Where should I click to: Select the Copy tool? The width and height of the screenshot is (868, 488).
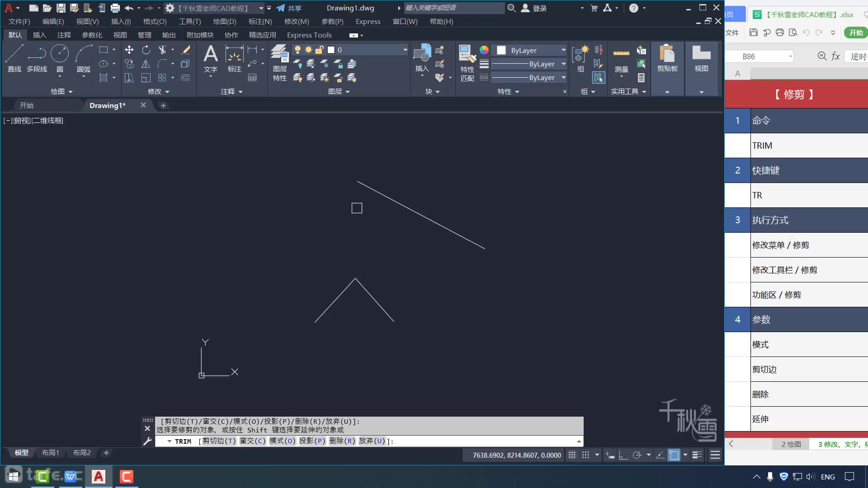tap(129, 64)
